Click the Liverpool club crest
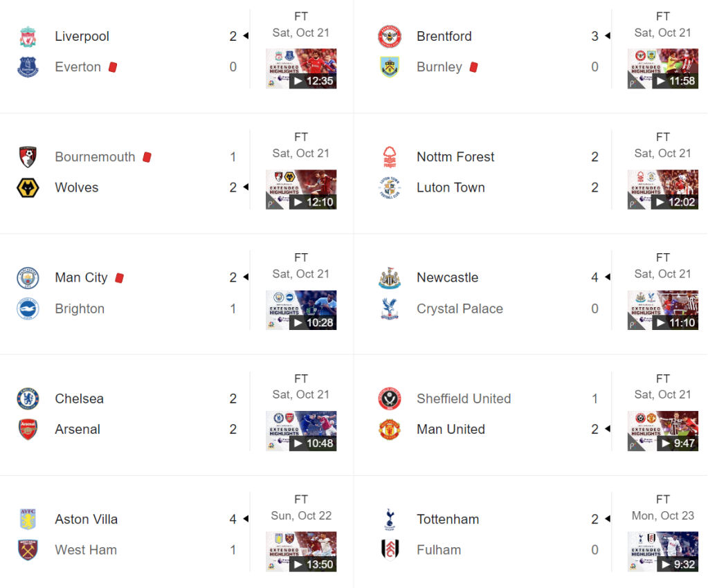Screen dimensions: 708x588 point(28,37)
